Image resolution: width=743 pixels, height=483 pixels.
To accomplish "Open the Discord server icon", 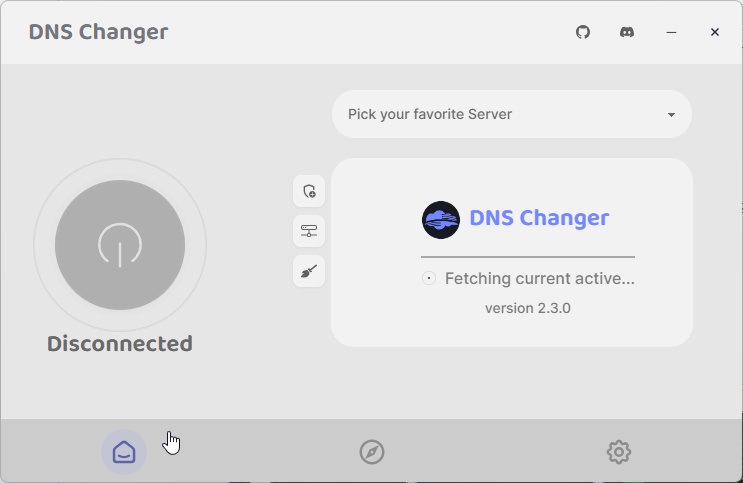I will point(627,32).
